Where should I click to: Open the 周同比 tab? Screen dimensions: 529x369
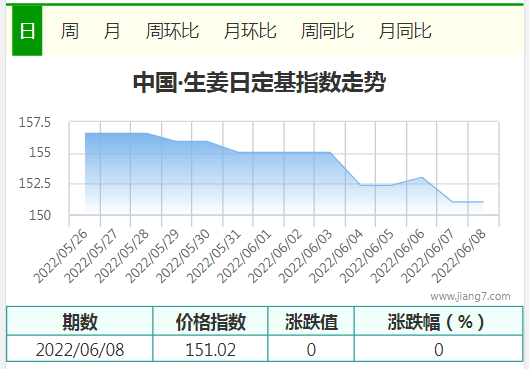click(x=327, y=31)
